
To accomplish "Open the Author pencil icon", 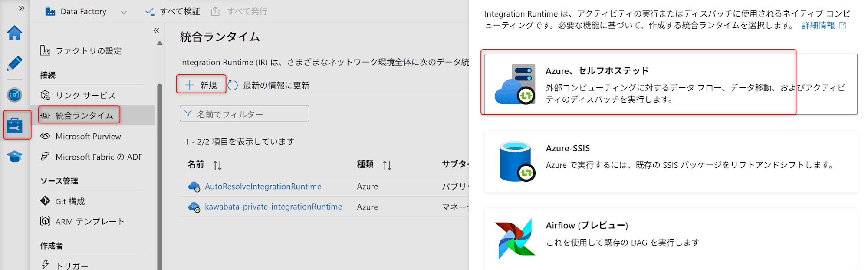I will point(14,63).
